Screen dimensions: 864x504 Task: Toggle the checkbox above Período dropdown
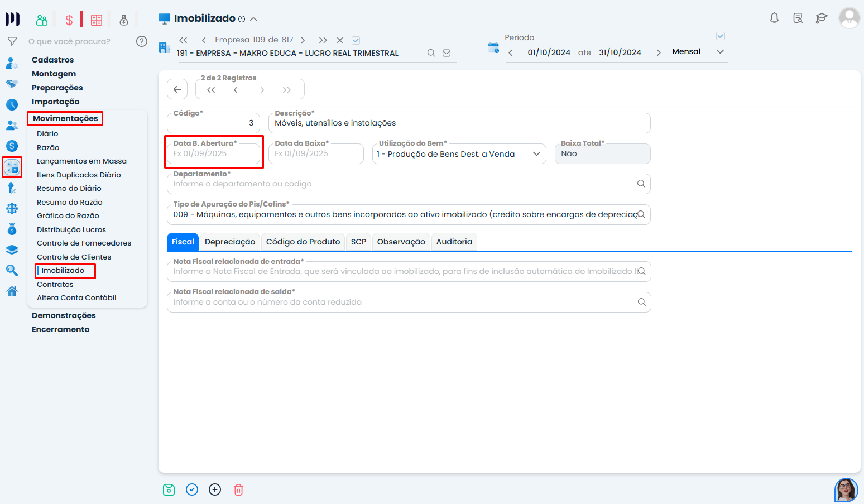click(721, 36)
